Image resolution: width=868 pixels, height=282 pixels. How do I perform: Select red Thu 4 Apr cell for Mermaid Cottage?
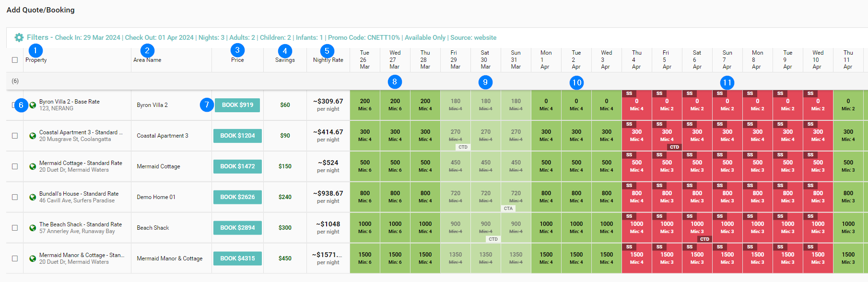[636, 166]
